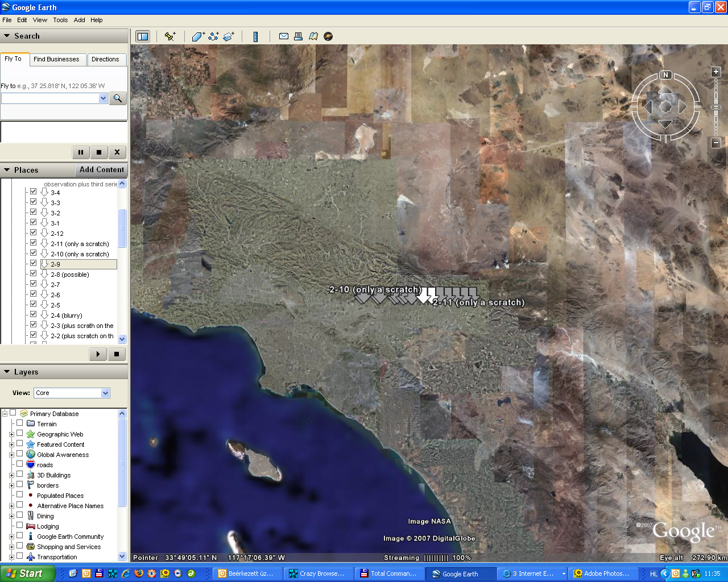Screen dimensions: 728x582
Task: Stop tour in the Places panel
Action: pos(117,354)
